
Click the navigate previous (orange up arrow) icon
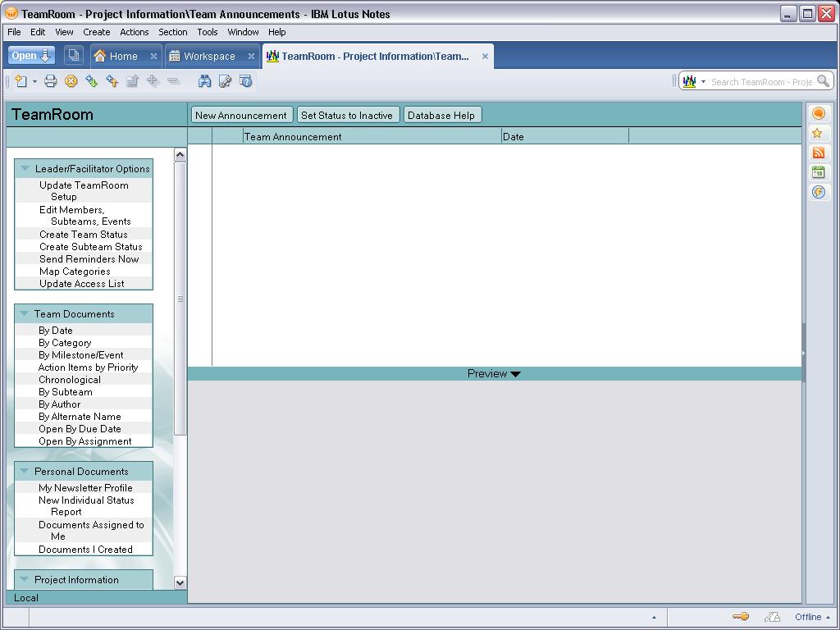[112, 81]
